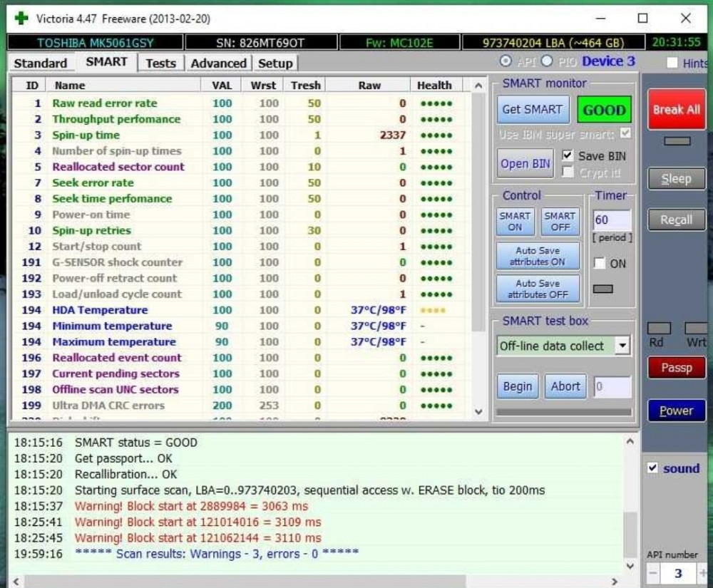Select the PIO radio button
The height and width of the screenshot is (588, 713).
tap(548, 61)
